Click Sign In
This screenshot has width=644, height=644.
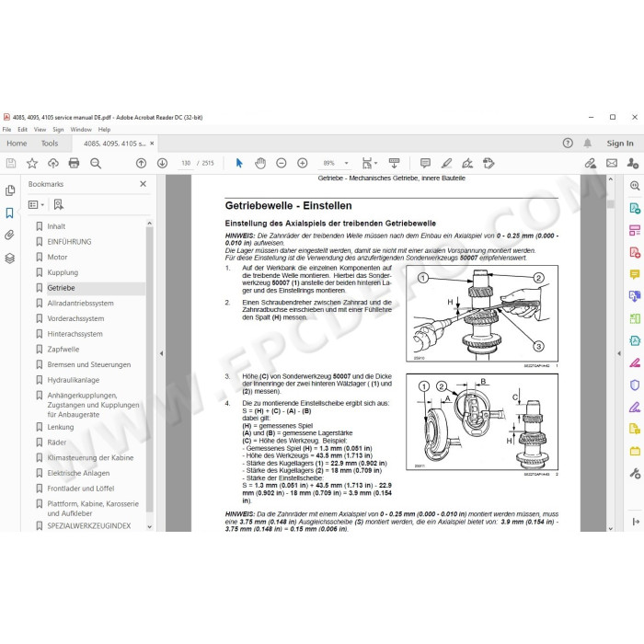pos(620,144)
